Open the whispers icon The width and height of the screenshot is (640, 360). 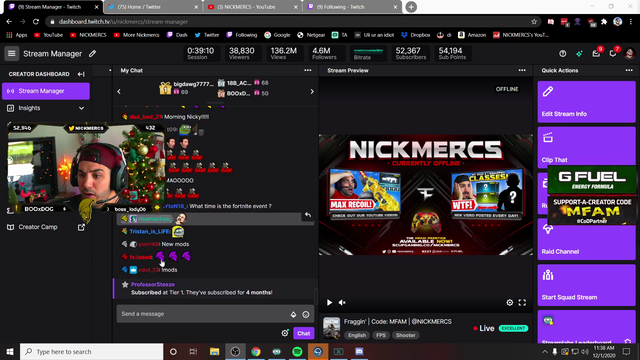click(x=613, y=53)
